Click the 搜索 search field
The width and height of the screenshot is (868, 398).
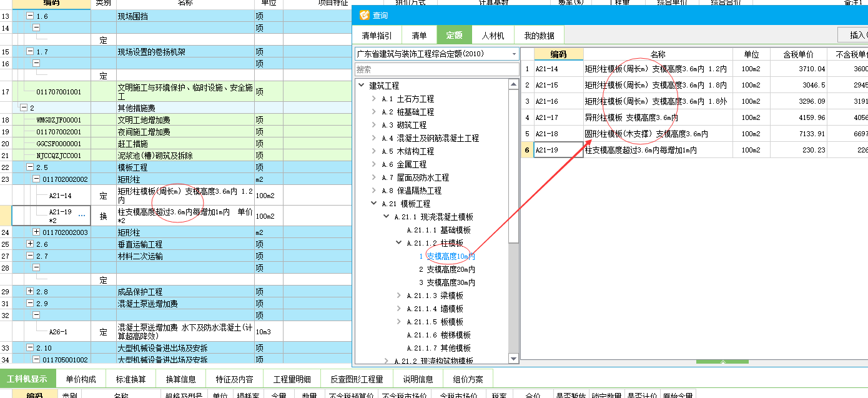click(x=436, y=69)
